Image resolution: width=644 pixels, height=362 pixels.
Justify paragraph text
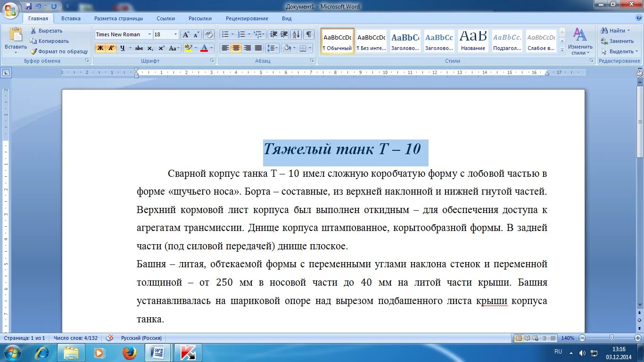[x=258, y=48]
